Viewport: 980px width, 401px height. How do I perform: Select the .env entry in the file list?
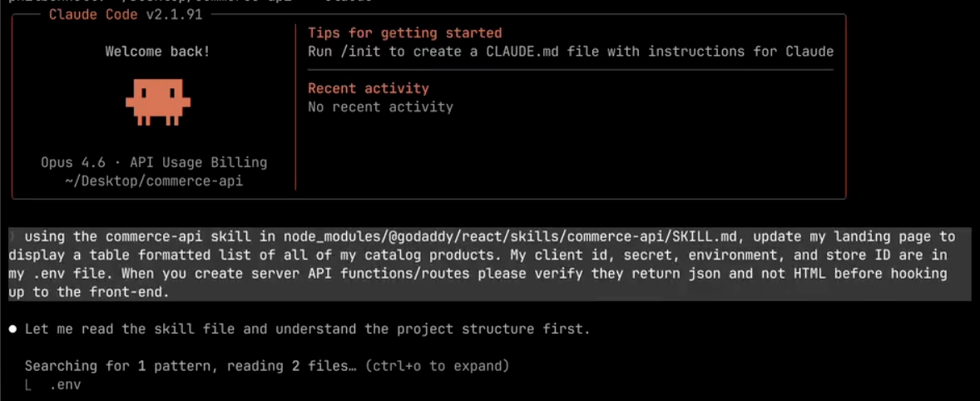point(64,385)
